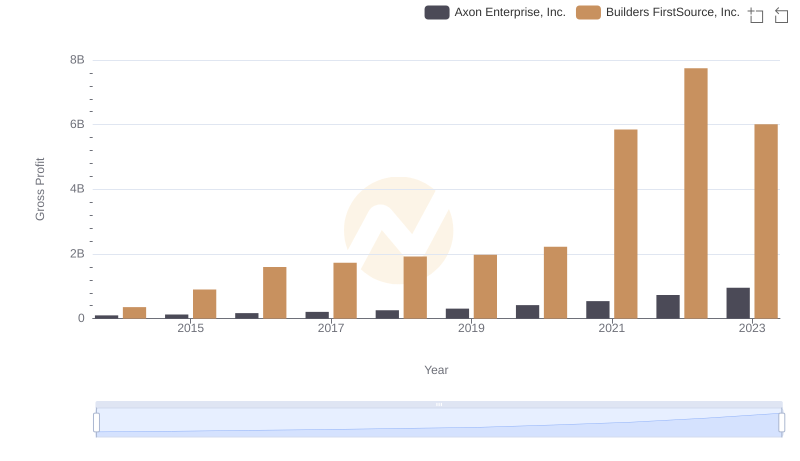The height and width of the screenshot is (461, 800).
Task: Click the 2019 Axon Enterprise bar
Action: (x=457, y=314)
